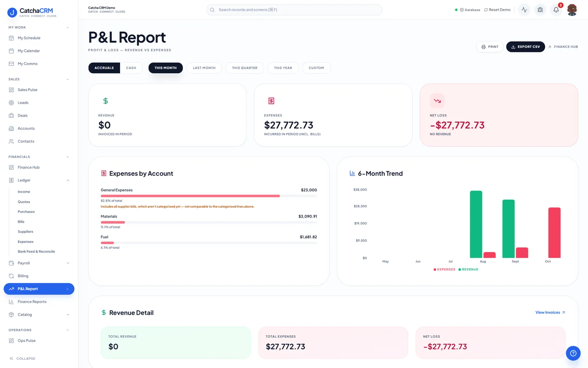This screenshot has width=588, height=368.
Task: Switch basis to Accruals
Action: pyautogui.click(x=104, y=68)
